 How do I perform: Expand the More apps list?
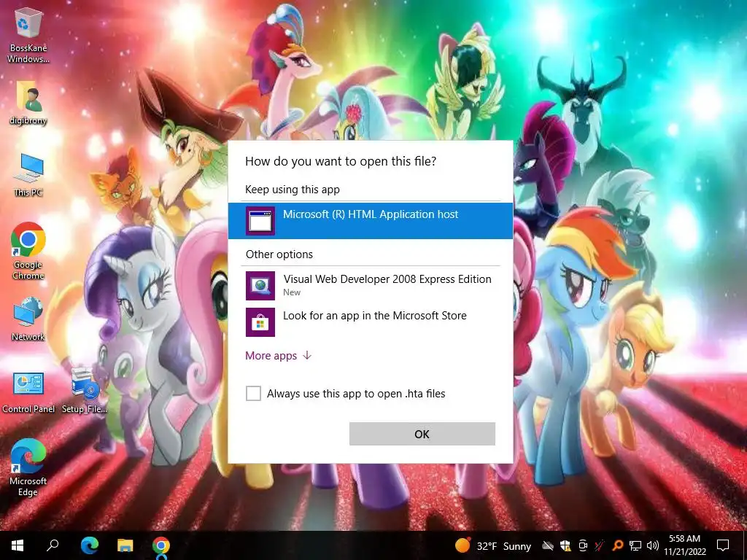[x=278, y=356]
